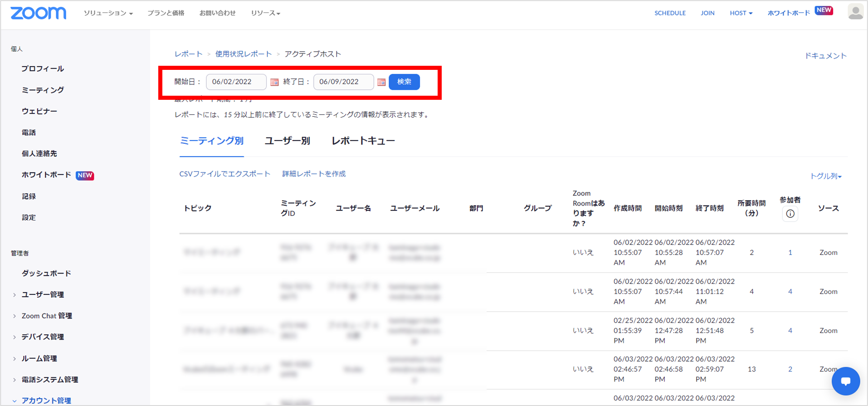Viewport: 868px width, 406px height.
Task: Click the participants info icon
Action: point(790,214)
